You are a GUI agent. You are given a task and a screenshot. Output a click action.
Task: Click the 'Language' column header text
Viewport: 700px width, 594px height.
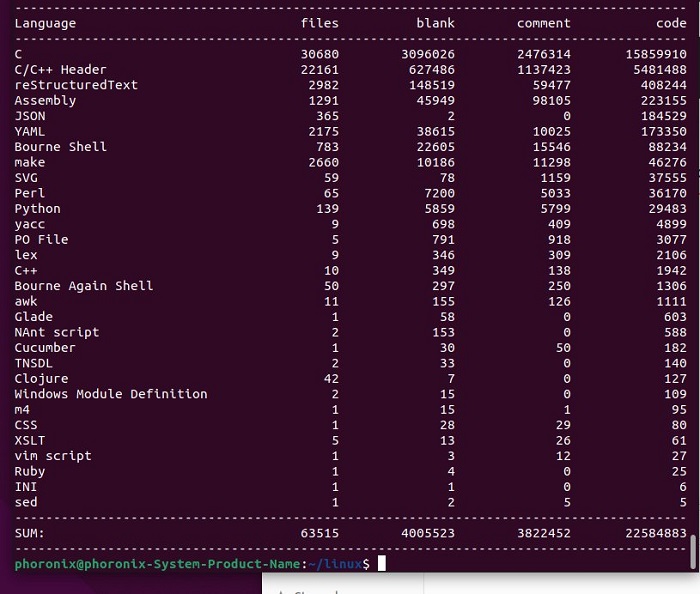(45, 23)
